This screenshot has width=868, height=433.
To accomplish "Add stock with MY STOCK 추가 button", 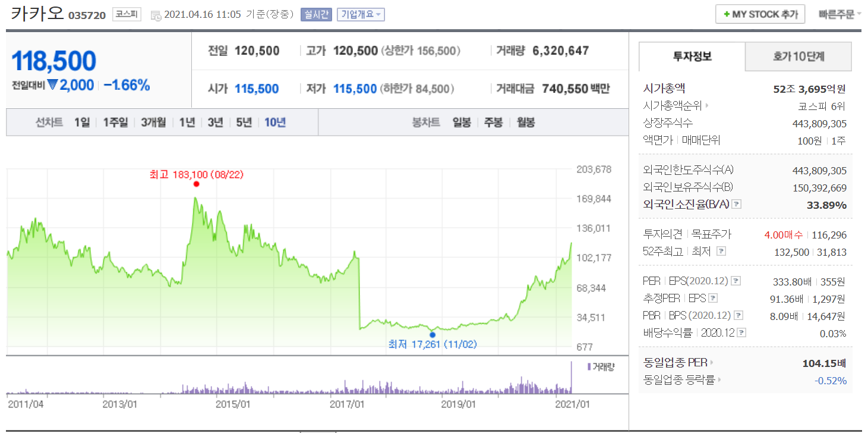I will click(x=760, y=14).
